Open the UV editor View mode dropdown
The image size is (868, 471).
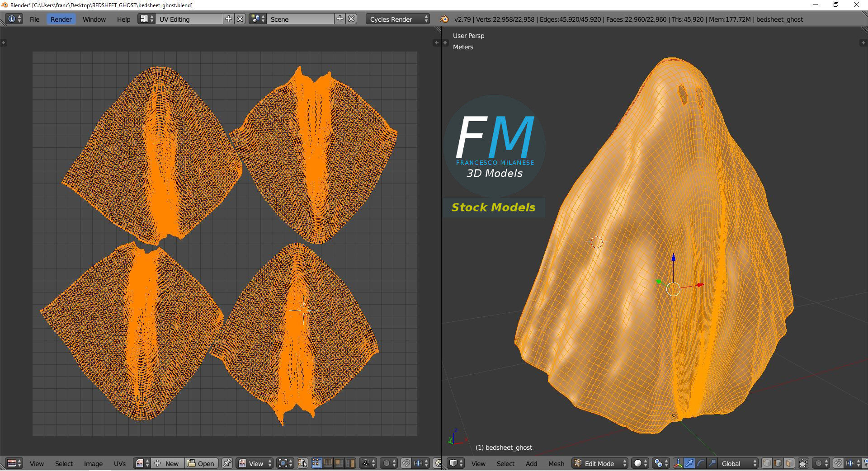coord(255,463)
